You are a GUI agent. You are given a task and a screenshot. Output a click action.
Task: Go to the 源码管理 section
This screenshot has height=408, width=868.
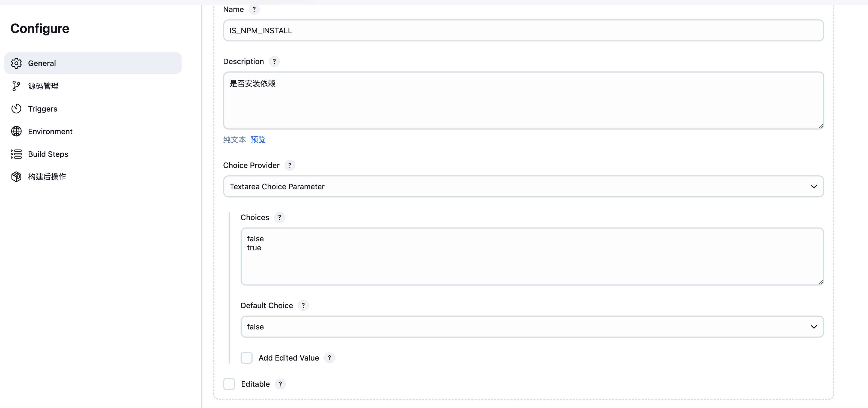(93, 86)
